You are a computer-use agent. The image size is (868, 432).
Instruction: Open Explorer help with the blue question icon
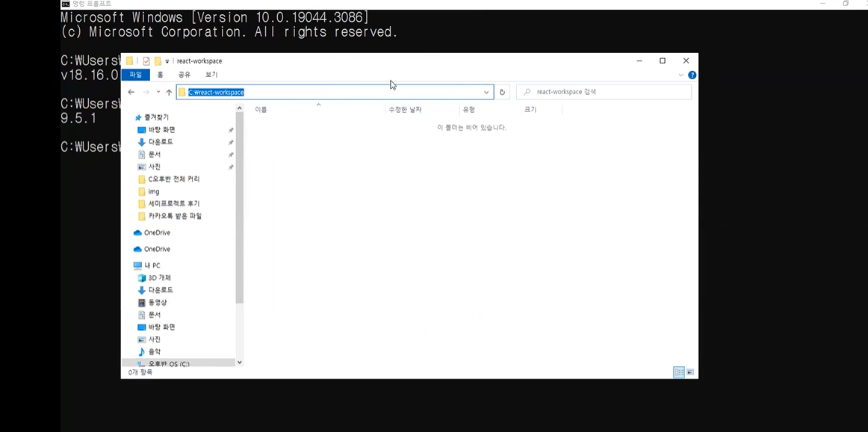(692, 75)
